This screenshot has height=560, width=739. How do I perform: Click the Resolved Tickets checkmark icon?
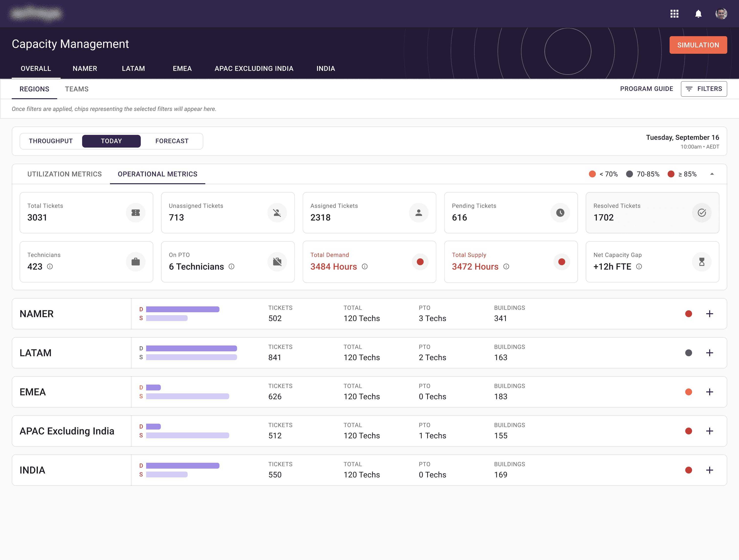click(702, 213)
